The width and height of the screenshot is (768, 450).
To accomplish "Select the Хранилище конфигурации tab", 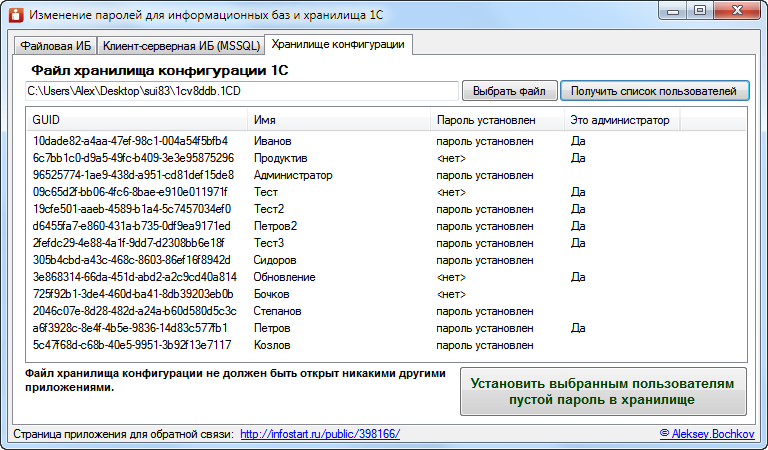I will click(338, 44).
